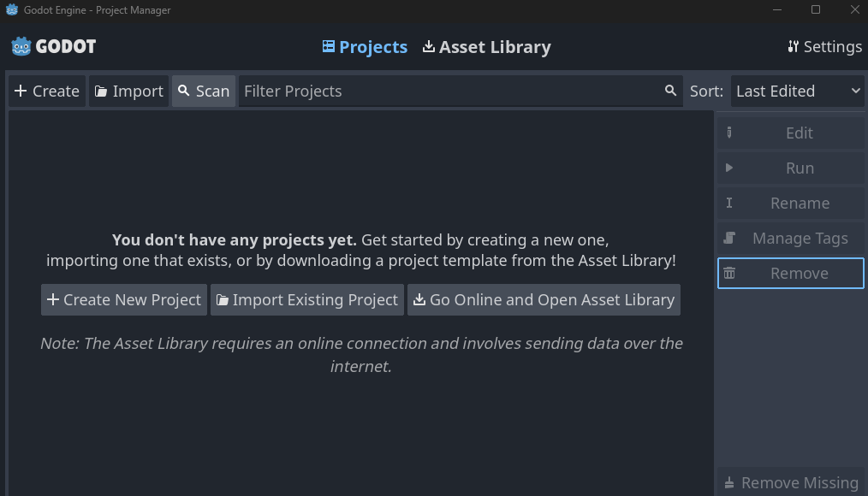This screenshot has width=868, height=496.
Task: Click the Rename cursor icon
Action: click(729, 203)
